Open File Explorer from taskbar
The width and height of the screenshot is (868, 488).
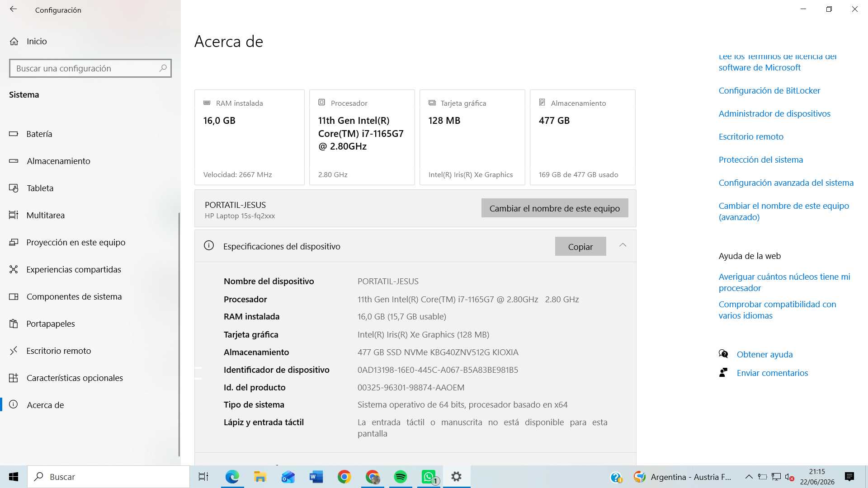pos(260,477)
